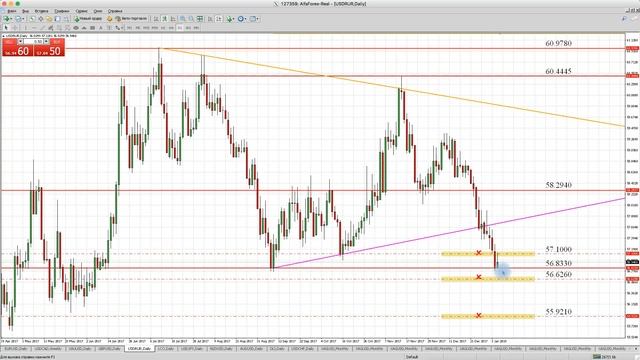Expand the Periods dropdown arrow

[x=246, y=19]
